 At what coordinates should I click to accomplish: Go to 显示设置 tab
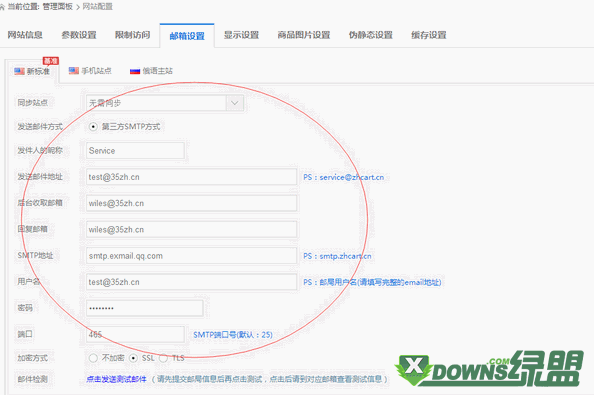point(241,35)
